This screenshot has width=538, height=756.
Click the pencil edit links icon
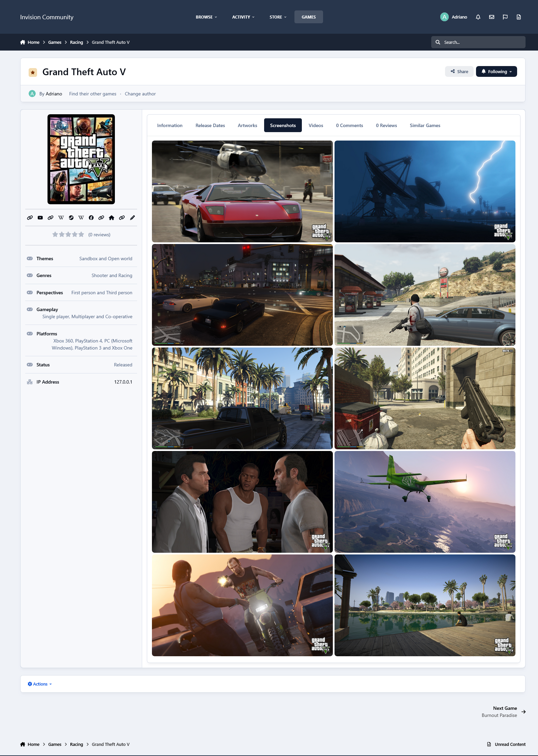click(x=132, y=218)
